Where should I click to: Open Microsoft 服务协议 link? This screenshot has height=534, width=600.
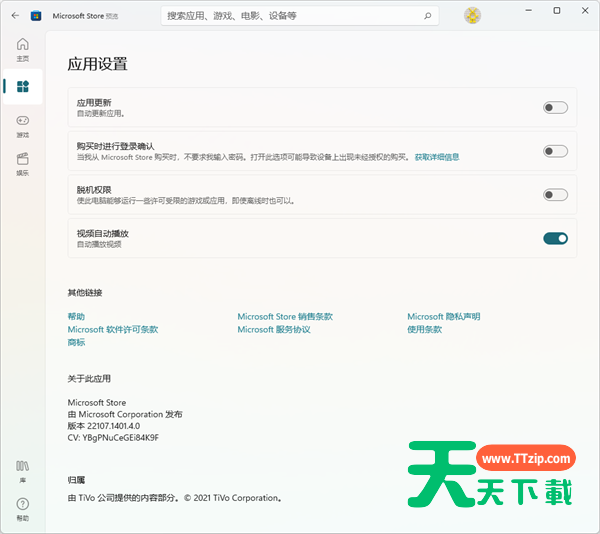[x=273, y=329]
